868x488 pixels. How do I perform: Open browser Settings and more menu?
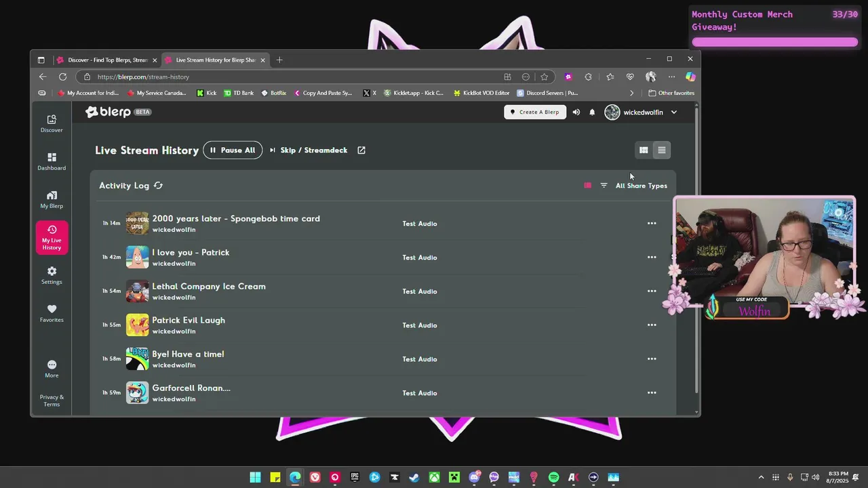click(671, 77)
